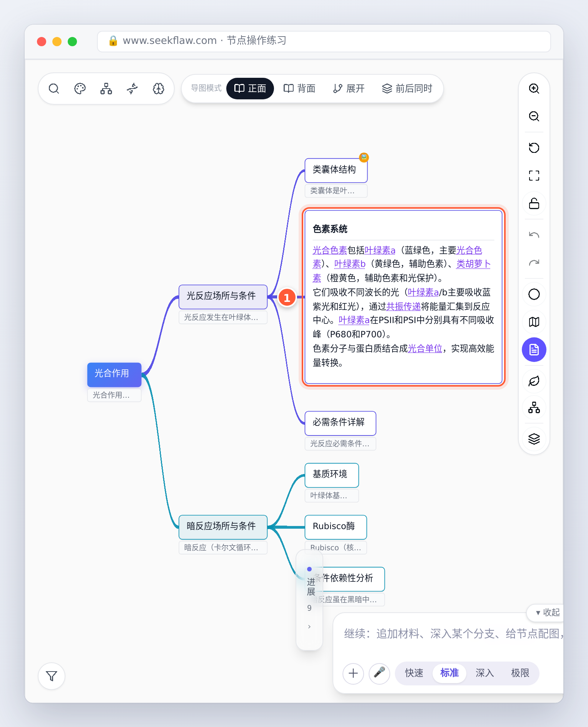Screen dimensions: 588x727
Task: Reset the view with the rotate icon
Action: point(534,148)
